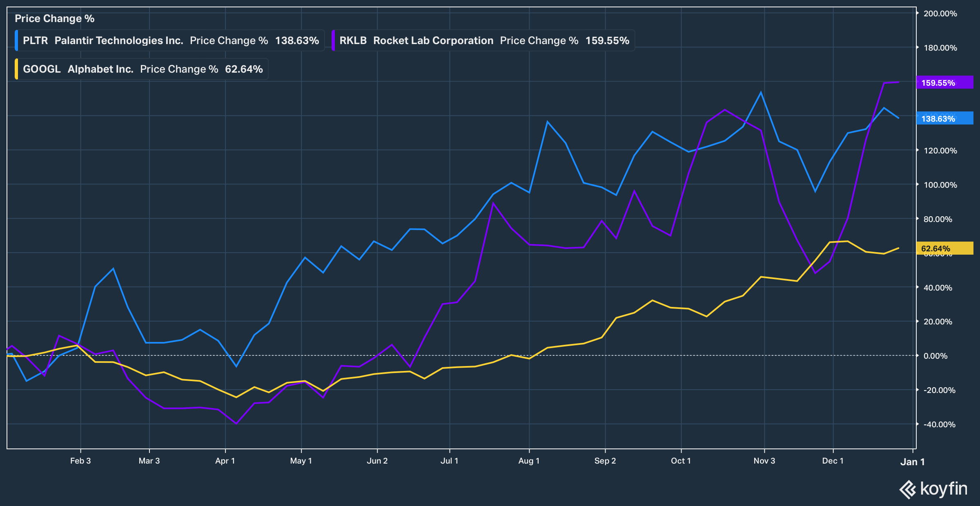The height and width of the screenshot is (506, 980).
Task: Click the Feb 3 date label
Action: 80,461
